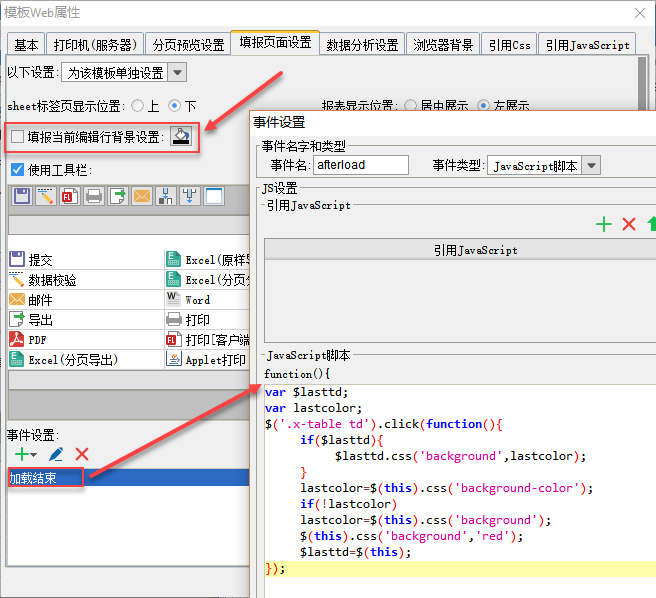
Task: Select the 下 radio for sheet tab position
Action: [174, 105]
